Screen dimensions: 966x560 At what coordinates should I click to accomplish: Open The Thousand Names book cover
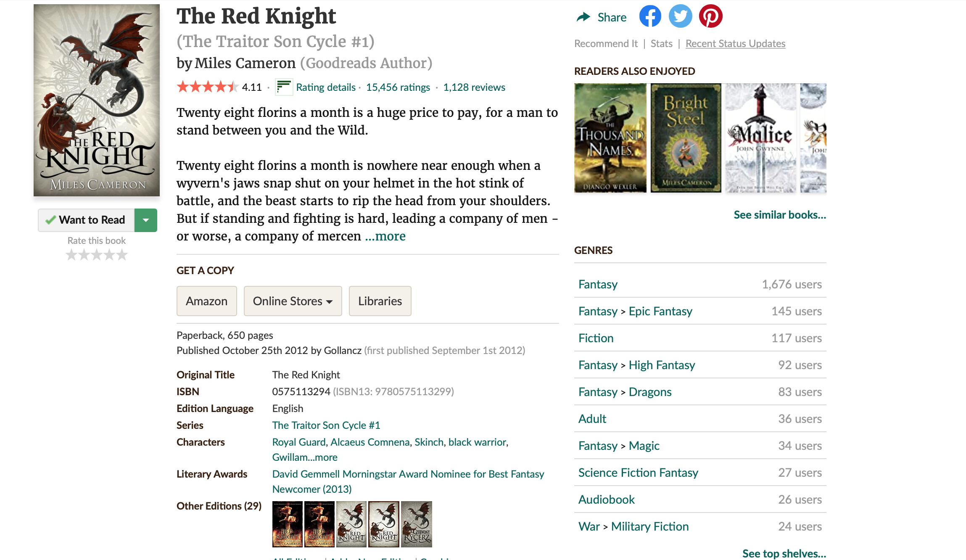(610, 138)
